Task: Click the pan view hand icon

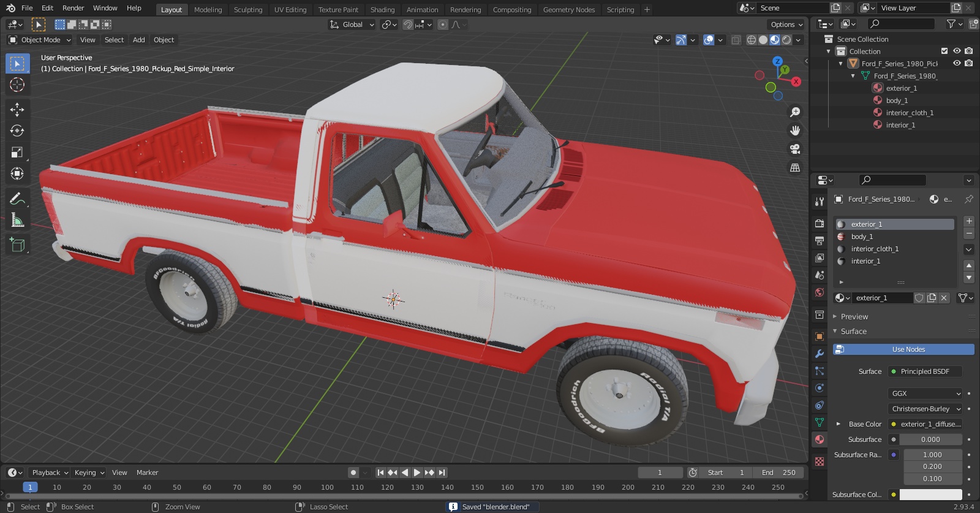Action: (x=795, y=131)
